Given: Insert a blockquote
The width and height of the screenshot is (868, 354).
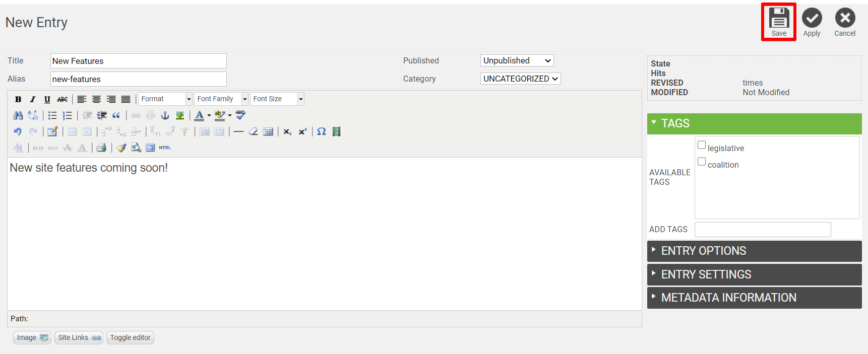Looking at the screenshot, I should [116, 115].
